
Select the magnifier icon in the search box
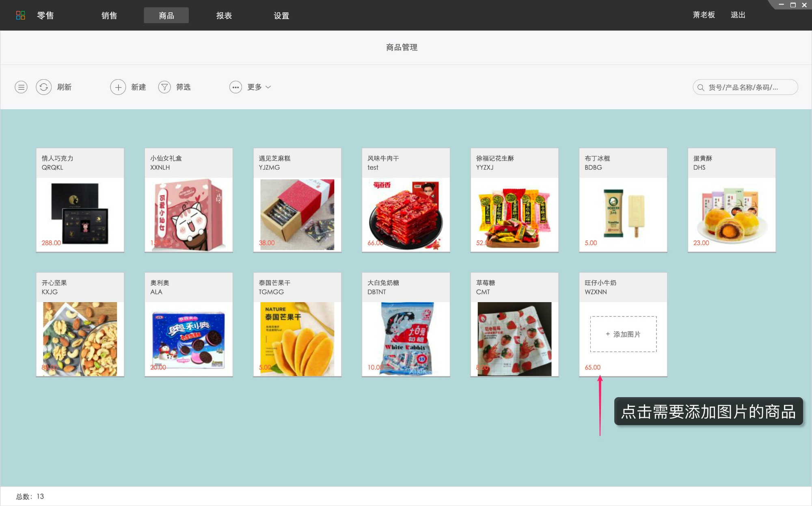tap(700, 87)
